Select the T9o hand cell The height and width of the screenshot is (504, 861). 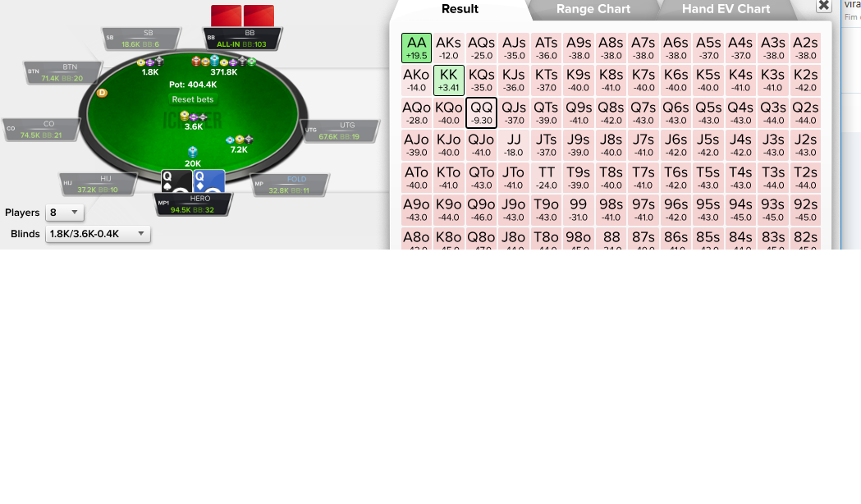click(x=546, y=209)
